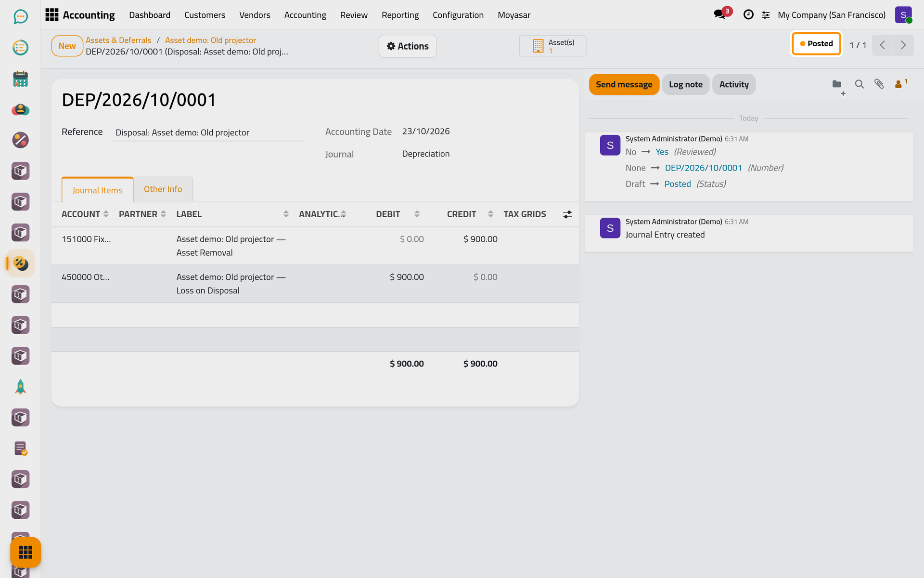Open the activities clock icon
Image resolution: width=924 pixels, height=578 pixels.
[748, 14]
